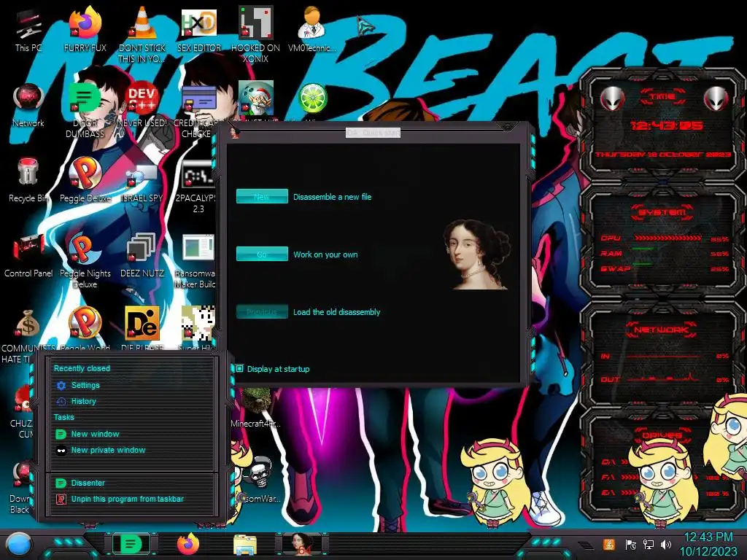Open the green lime desktop icon

[x=312, y=98]
